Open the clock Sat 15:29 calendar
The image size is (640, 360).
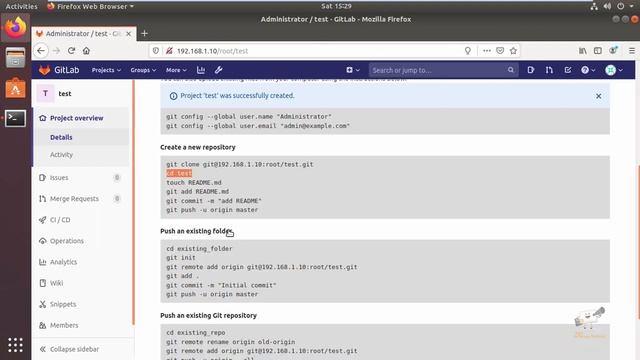click(336, 6)
